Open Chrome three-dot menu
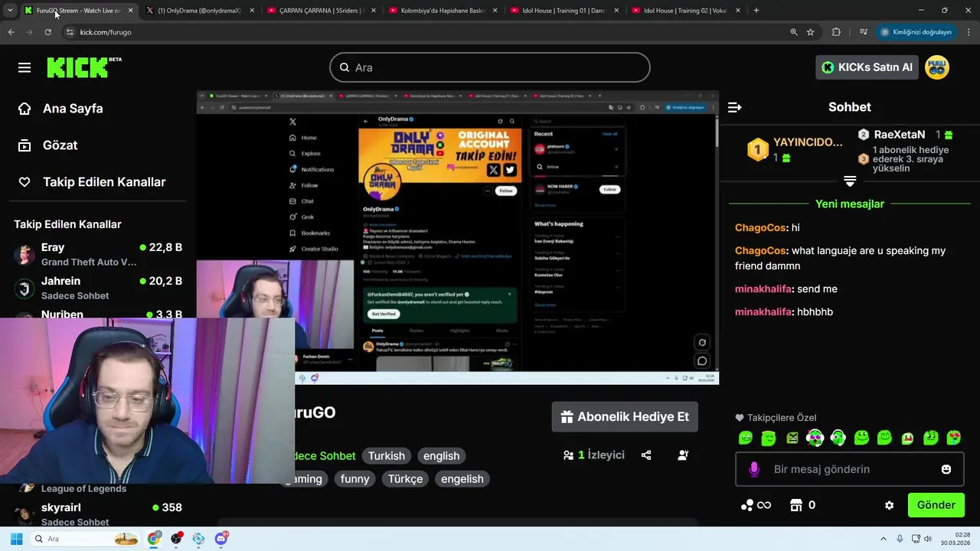The width and height of the screenshot is (980, 551). [x=969, y=32]
